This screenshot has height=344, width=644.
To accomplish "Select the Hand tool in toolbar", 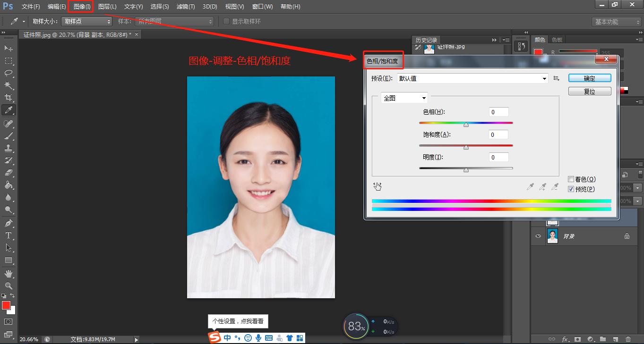I will click(x=9, y=274).
